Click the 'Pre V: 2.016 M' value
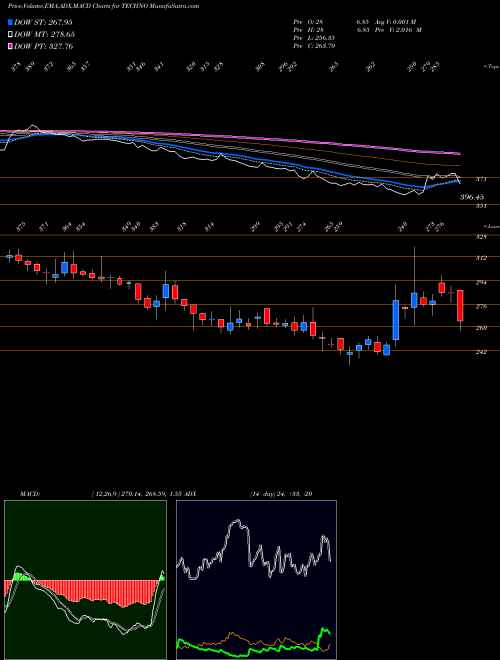 (x=400, y=30)
